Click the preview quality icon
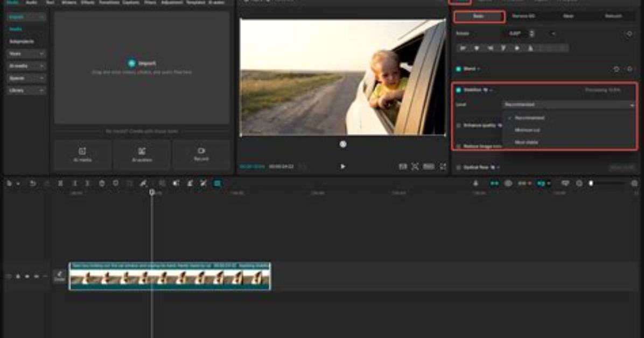The image size is (644, 338). pyautogui.click(x=403, y=166)
